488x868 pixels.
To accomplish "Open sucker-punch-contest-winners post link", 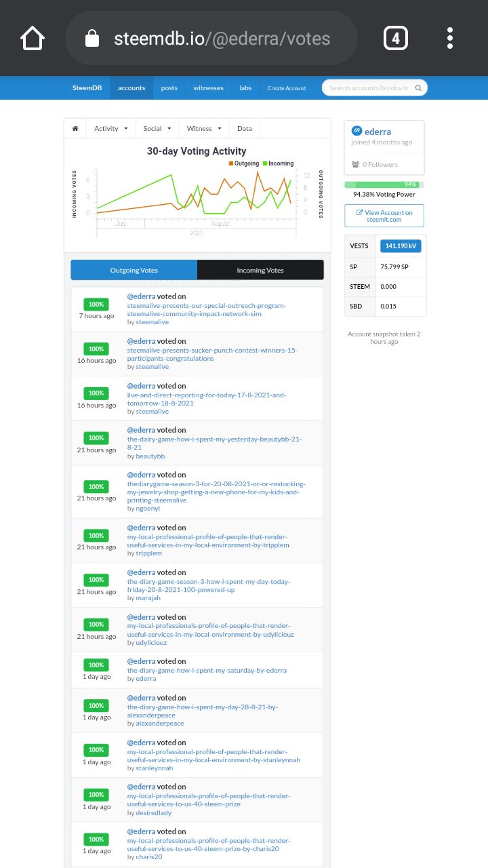I will [212, 354].
